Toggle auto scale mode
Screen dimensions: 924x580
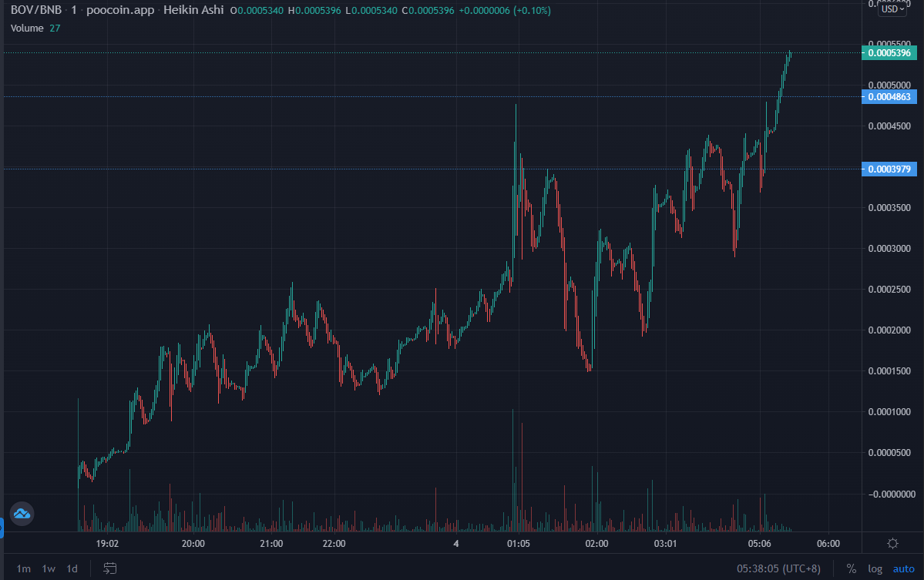[903, 568]
